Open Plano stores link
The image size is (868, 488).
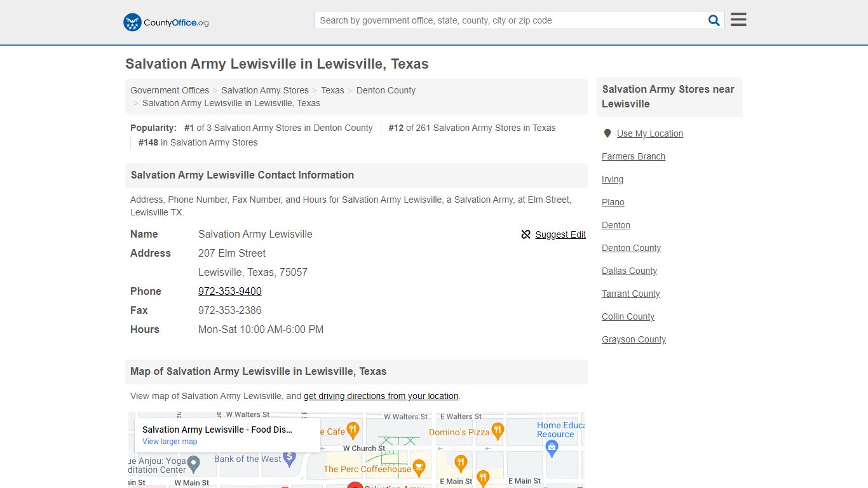[613, 202]
